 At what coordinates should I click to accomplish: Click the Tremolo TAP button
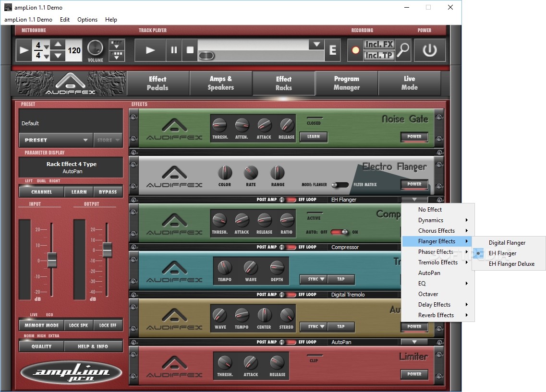coord(341,279)
